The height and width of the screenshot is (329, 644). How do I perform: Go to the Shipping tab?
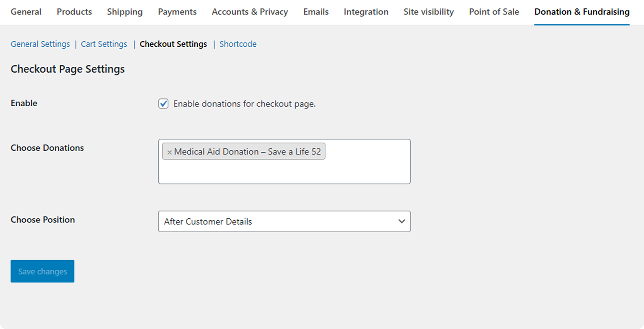(x=125, y=12)
